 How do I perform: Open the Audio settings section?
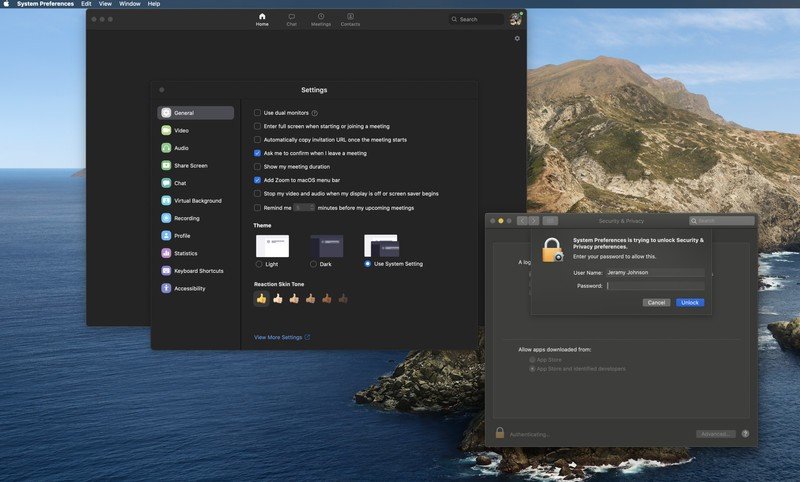point(181,148)
